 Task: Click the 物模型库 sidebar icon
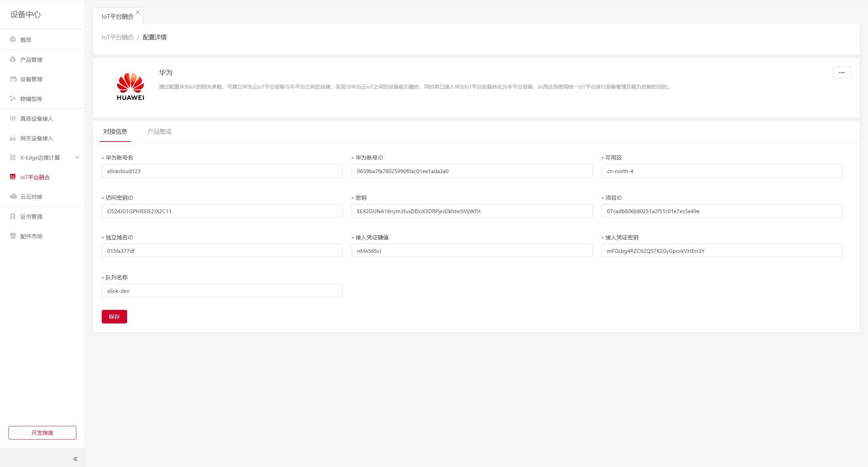(13, 98)
